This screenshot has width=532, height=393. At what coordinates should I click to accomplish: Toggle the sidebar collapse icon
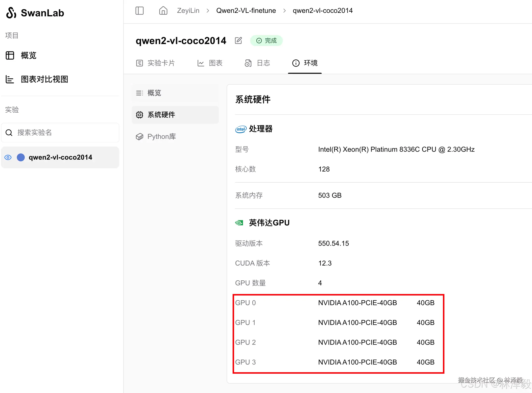click(x=140, y=11)
